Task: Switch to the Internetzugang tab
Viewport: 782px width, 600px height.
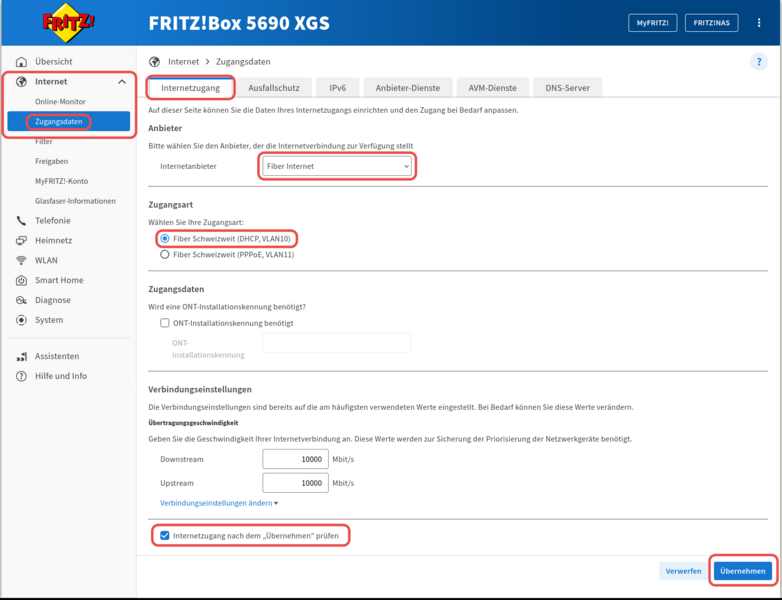Action: [191, 88]
